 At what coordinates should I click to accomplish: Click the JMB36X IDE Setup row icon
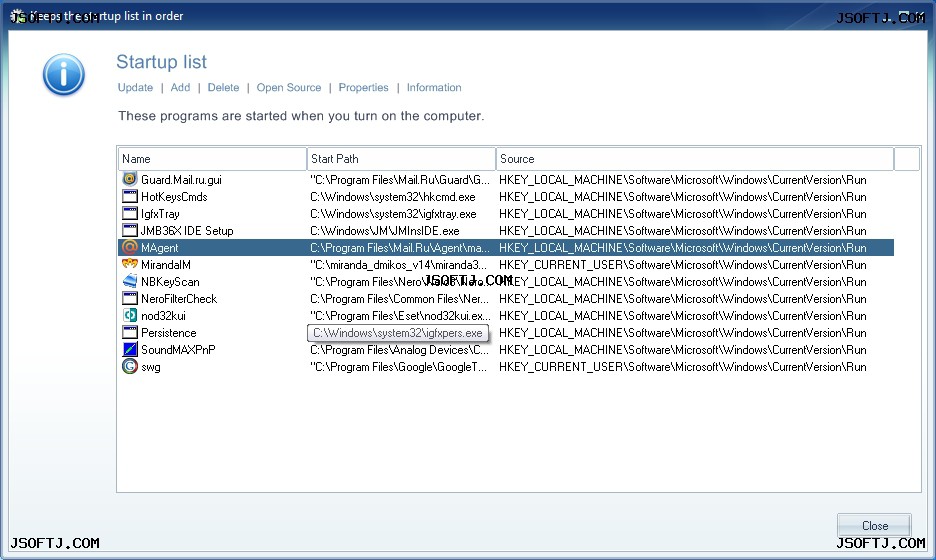point(130,230)
